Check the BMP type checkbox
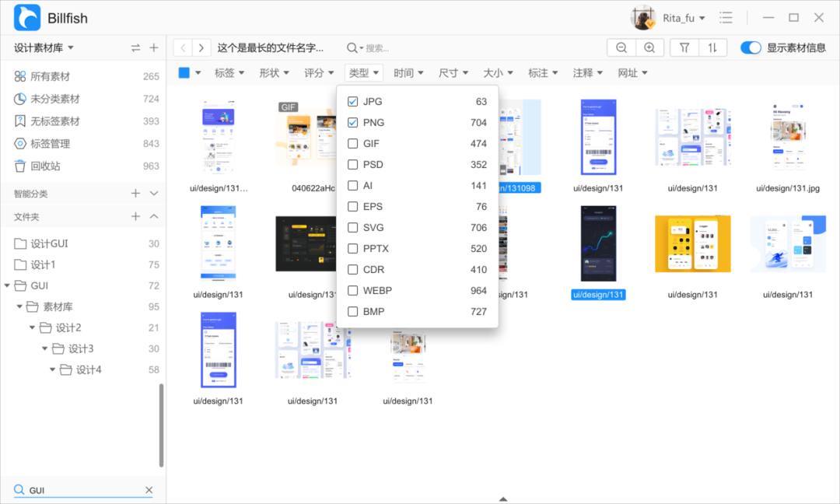The height and width of the screenshot is (504, 840). (x=352, y=311)
